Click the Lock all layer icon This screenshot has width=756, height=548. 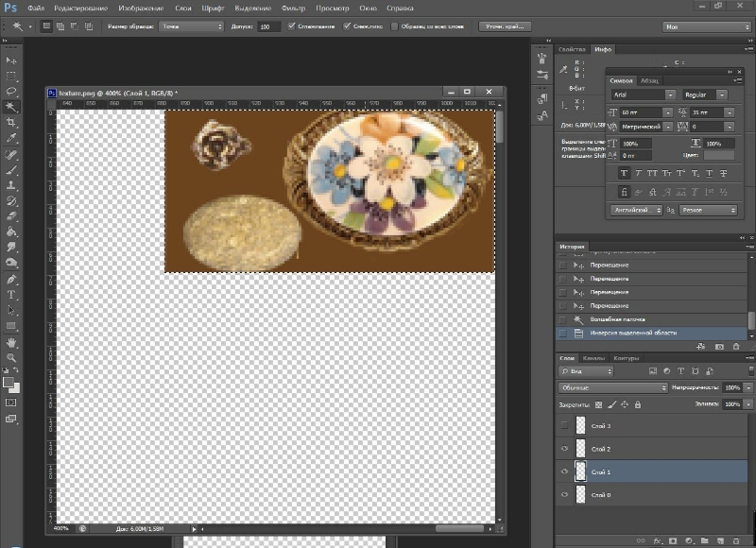point(638,404)
